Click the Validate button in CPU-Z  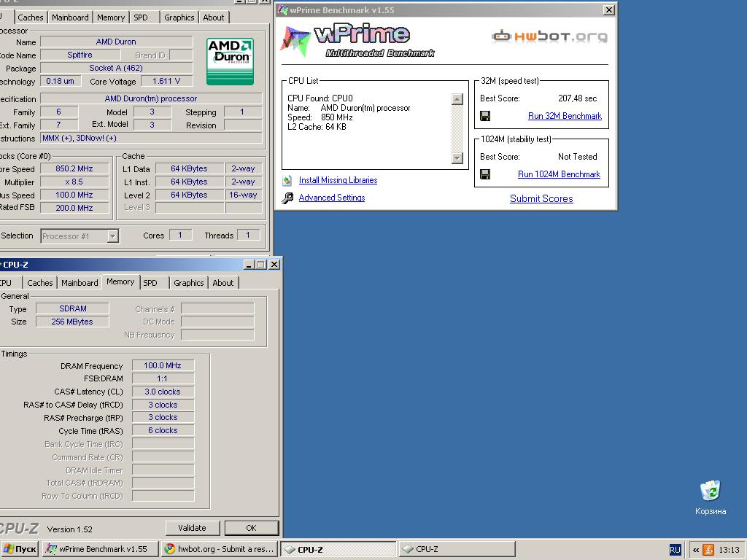[192, 528]
